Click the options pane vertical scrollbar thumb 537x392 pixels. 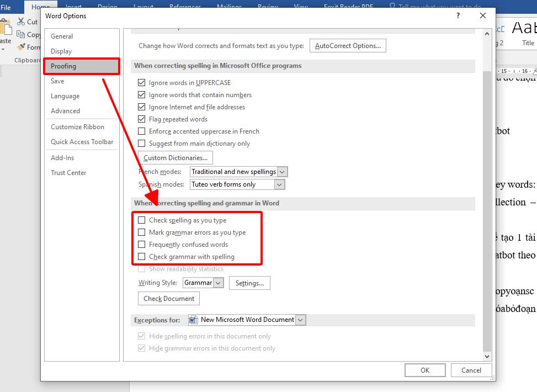point(487,211)
